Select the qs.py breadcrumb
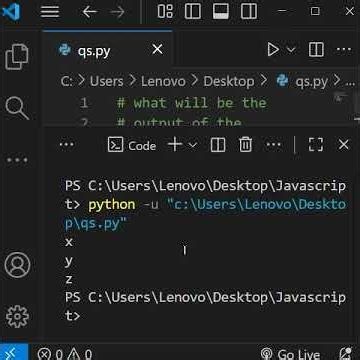 coord(302,81)
